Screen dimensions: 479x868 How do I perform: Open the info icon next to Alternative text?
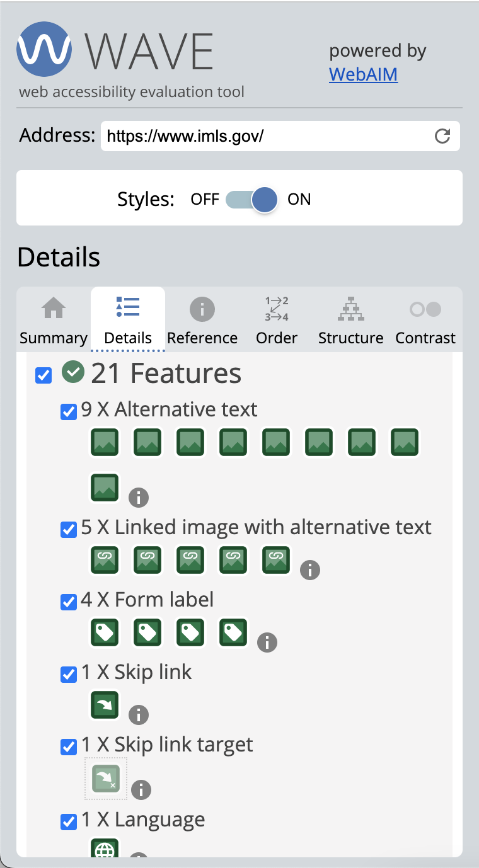pos(139,497)
